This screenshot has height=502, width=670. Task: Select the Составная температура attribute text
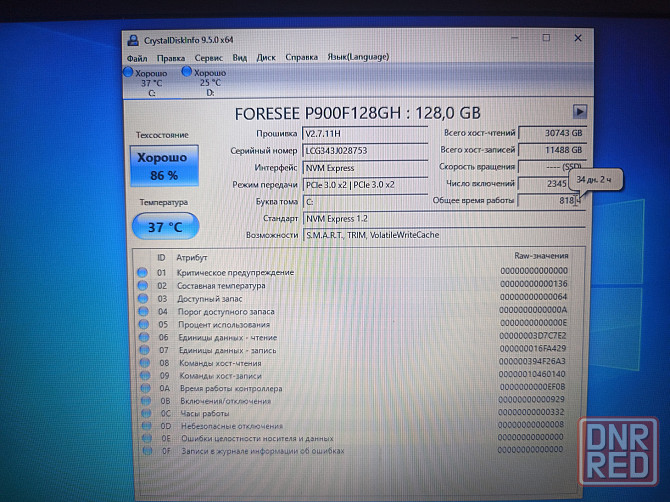[221, 285]
